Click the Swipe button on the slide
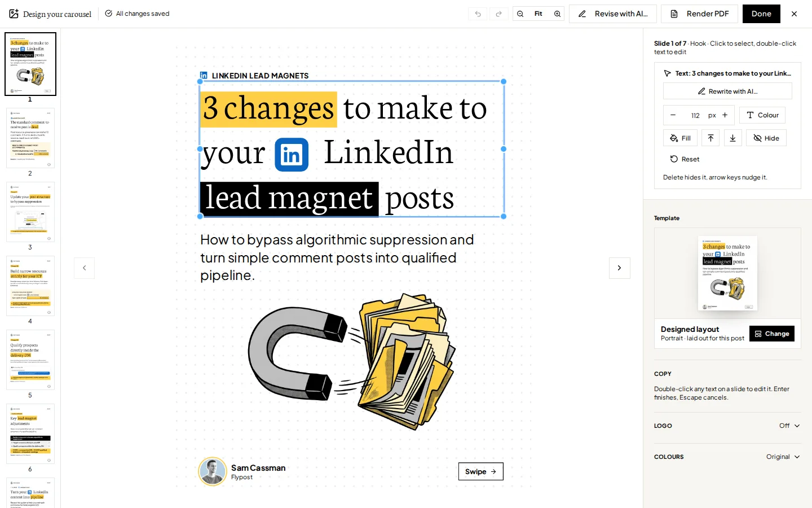This screenshot has height=508, width=812. (x=481, y=471)
